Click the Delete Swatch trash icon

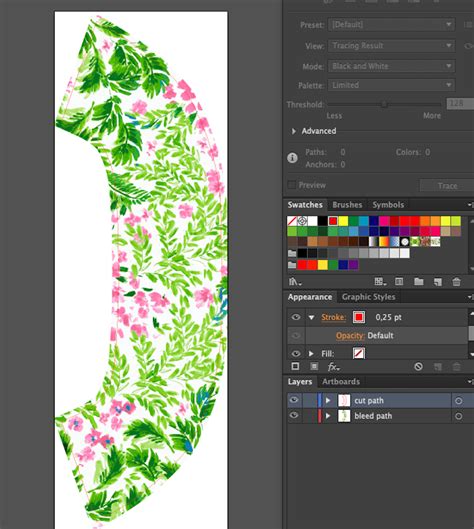[456, 282]
